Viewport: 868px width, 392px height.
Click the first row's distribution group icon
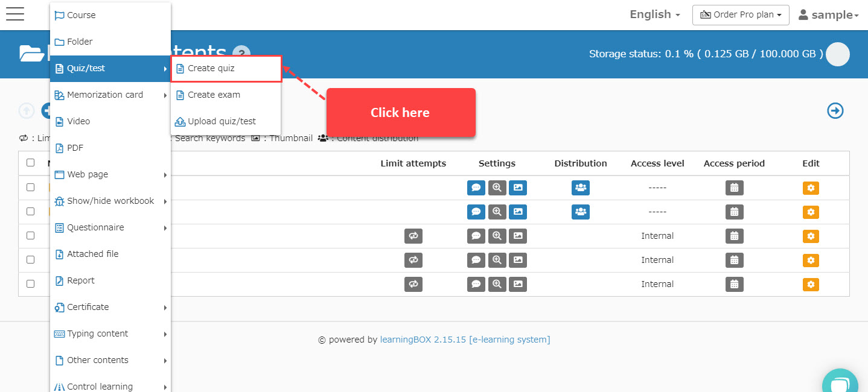point(580,188)
